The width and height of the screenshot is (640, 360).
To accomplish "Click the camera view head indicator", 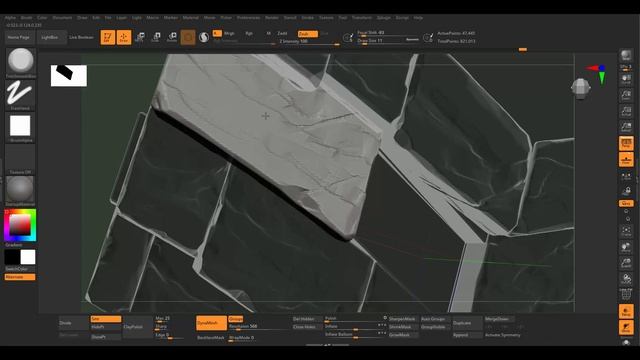I will pyautogui.click(x=580, y=87).
